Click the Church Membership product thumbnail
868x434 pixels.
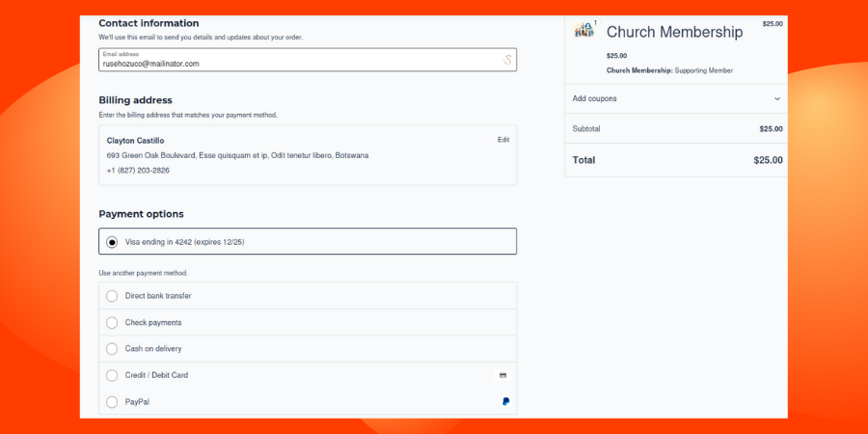tap(584, 30)
